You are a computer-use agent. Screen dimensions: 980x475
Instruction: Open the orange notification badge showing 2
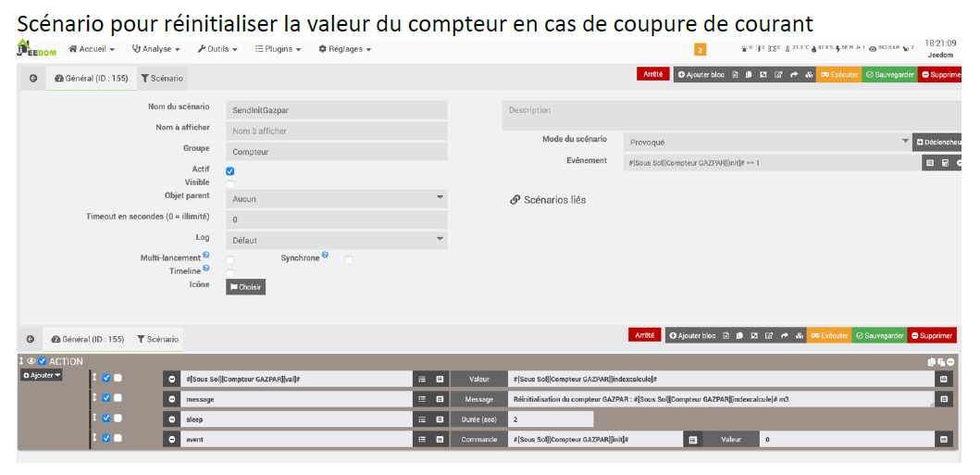point(700,51)
